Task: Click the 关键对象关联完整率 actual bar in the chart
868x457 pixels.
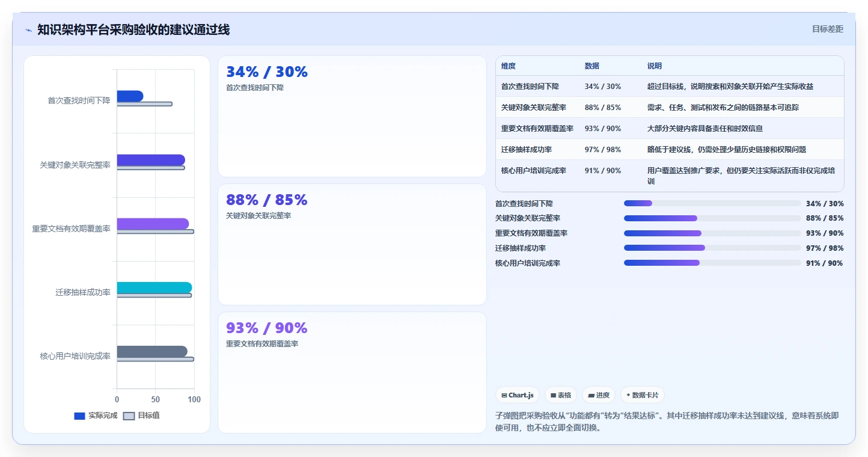Action: coord(151,160)
